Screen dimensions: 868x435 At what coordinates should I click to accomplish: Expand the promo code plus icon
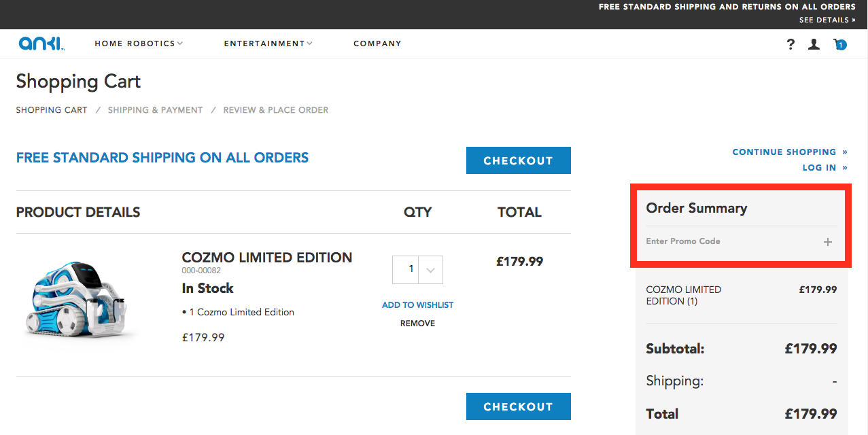coord(828,242)
